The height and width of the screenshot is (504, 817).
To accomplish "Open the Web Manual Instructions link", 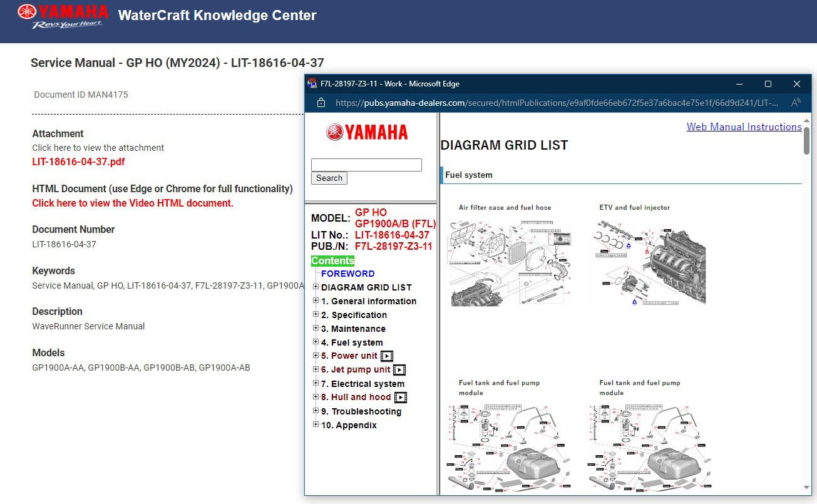I will [744, 126].
